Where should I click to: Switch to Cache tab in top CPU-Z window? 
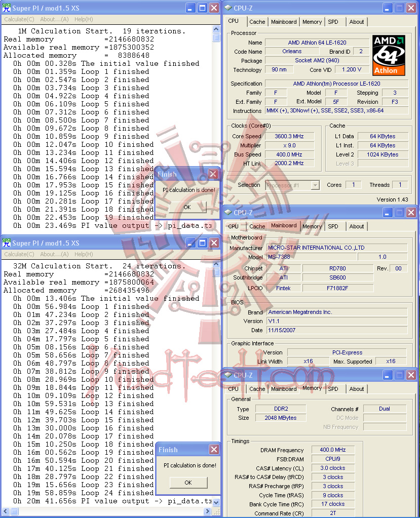(257, 22)
